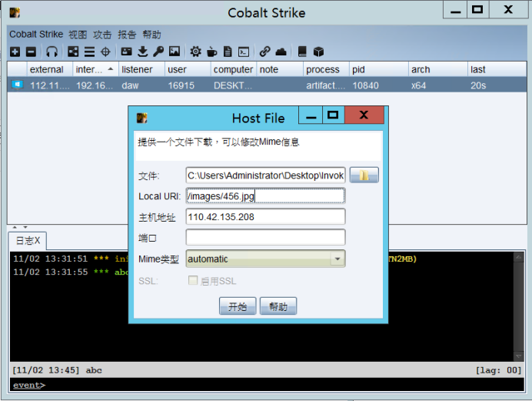Click the log scrollbar down arrow
This screenshot has height=401, width=532.
point(518,356)
